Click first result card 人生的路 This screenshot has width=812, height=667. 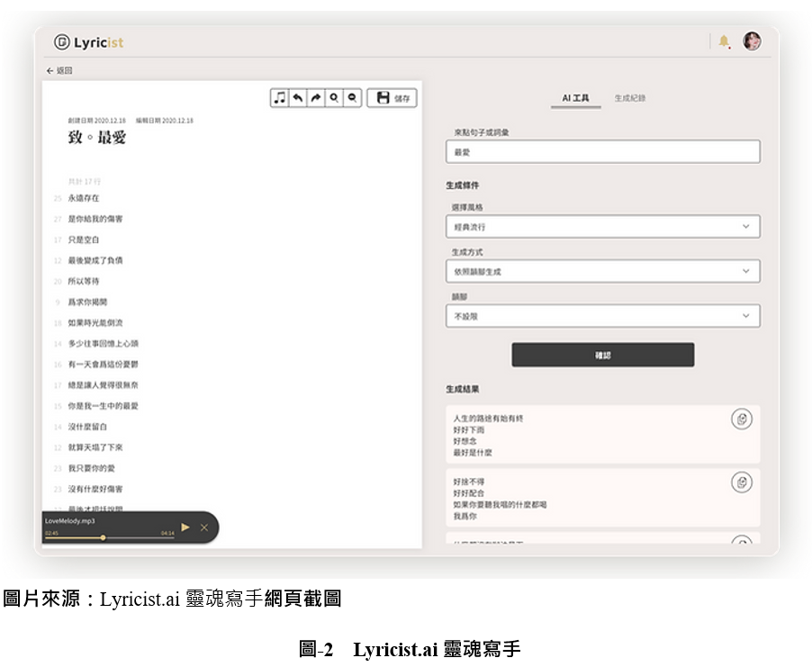603,434
